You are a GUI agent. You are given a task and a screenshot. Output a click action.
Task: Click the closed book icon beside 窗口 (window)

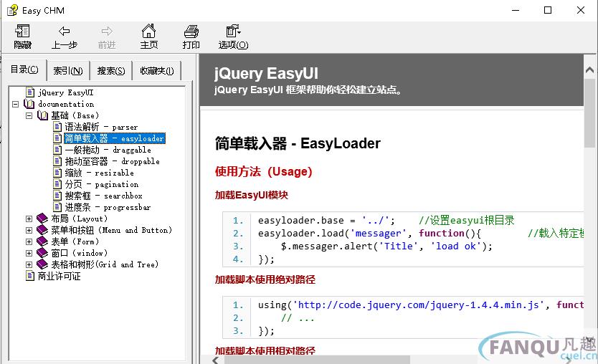tap(42, 253)
